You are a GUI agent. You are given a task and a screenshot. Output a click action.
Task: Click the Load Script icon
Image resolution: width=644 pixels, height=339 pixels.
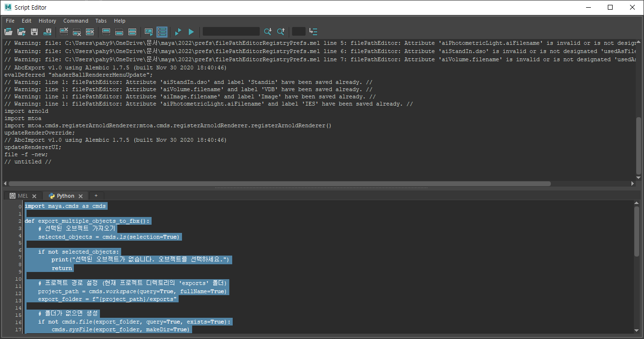pyautogui.click(x=8, y=32)
